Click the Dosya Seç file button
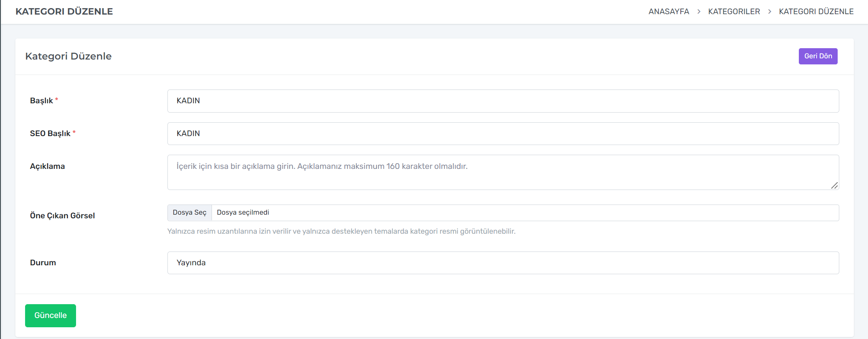 tap(190, 213)
